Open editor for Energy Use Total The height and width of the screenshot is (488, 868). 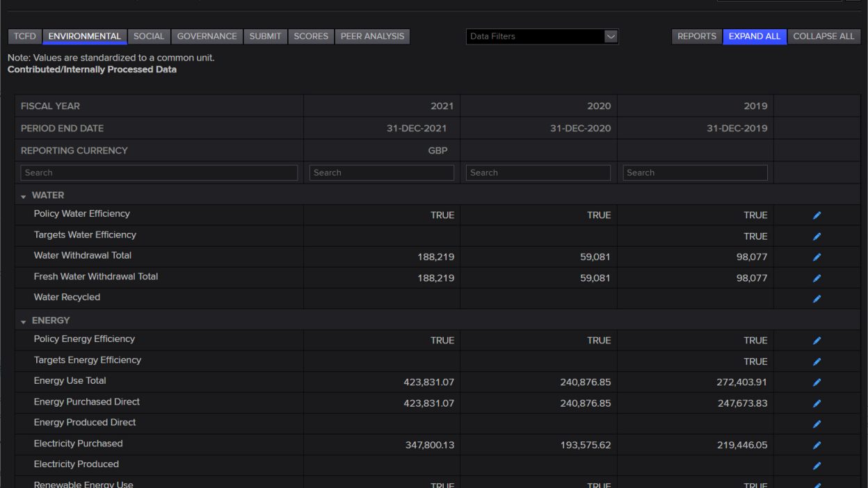pos(816,382)
